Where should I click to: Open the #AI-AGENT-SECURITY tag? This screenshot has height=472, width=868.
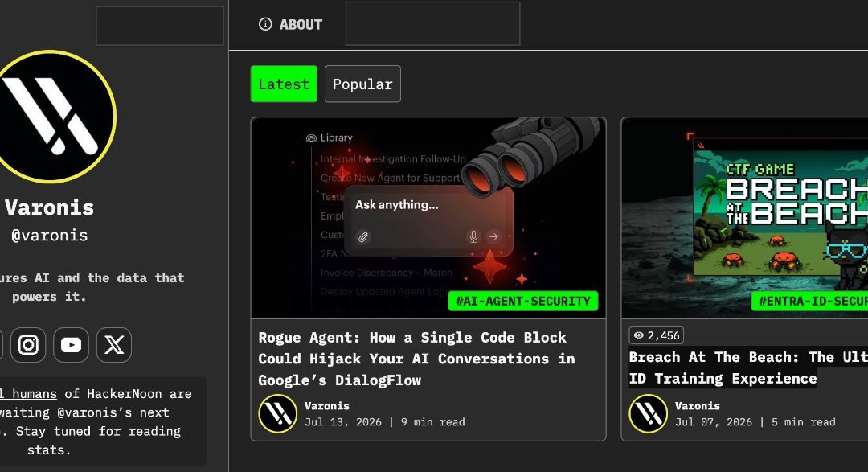522,301
